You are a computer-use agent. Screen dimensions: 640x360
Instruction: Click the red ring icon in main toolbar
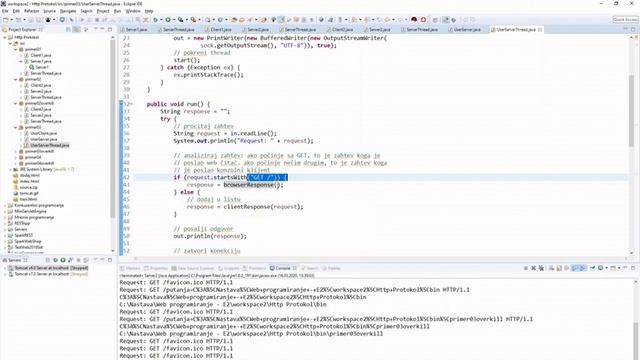click(x=423, y=20)
